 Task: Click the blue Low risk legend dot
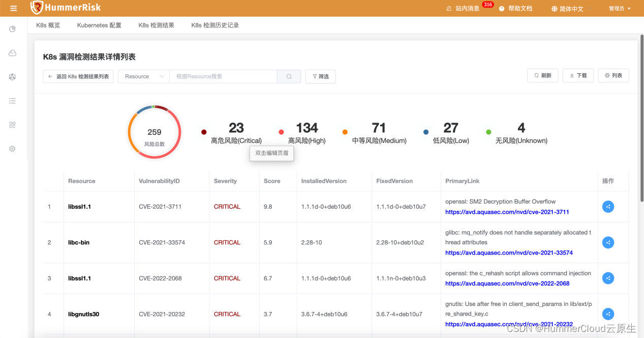click(426, 132)
